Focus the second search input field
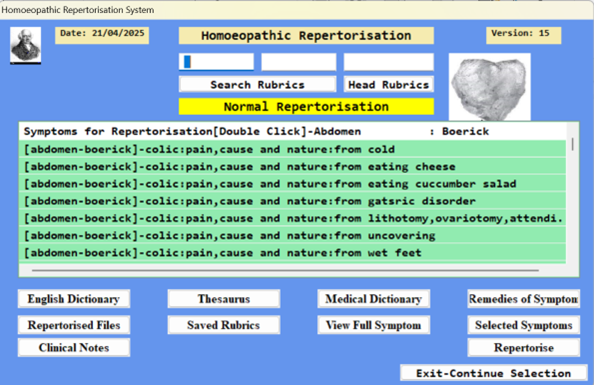 (299, 62)
